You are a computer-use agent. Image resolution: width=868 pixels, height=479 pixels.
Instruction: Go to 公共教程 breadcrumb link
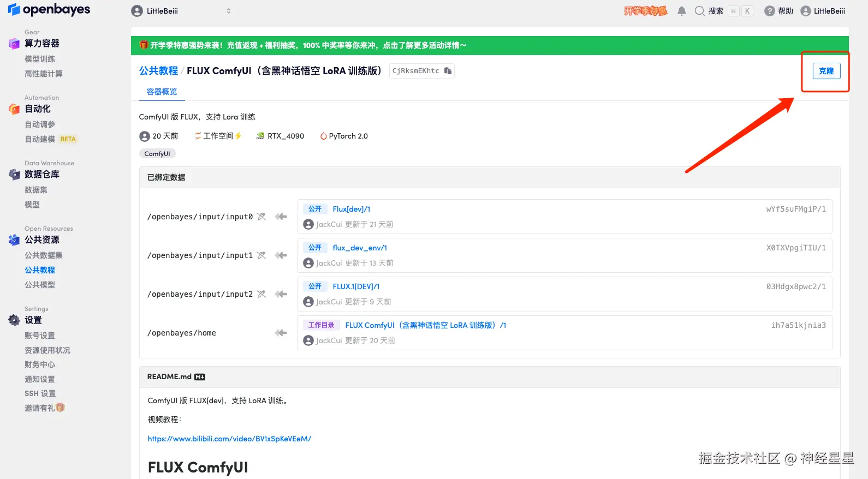pyautogui.click(x=158, y=71)
